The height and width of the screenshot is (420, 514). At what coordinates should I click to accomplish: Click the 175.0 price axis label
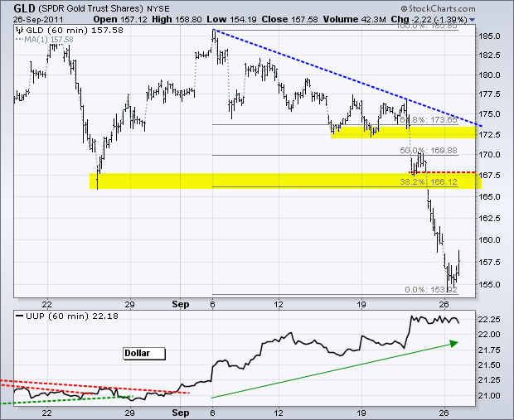[x=489, y=114]
